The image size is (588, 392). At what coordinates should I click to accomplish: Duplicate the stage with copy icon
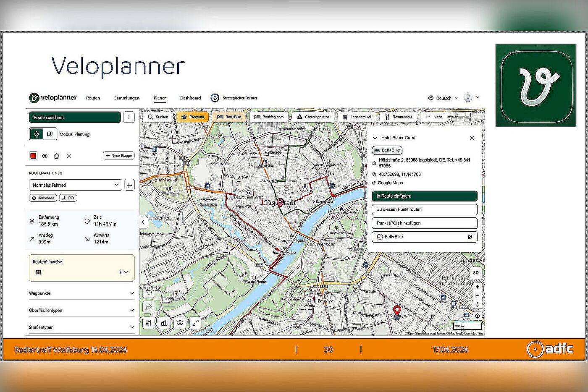57,156
